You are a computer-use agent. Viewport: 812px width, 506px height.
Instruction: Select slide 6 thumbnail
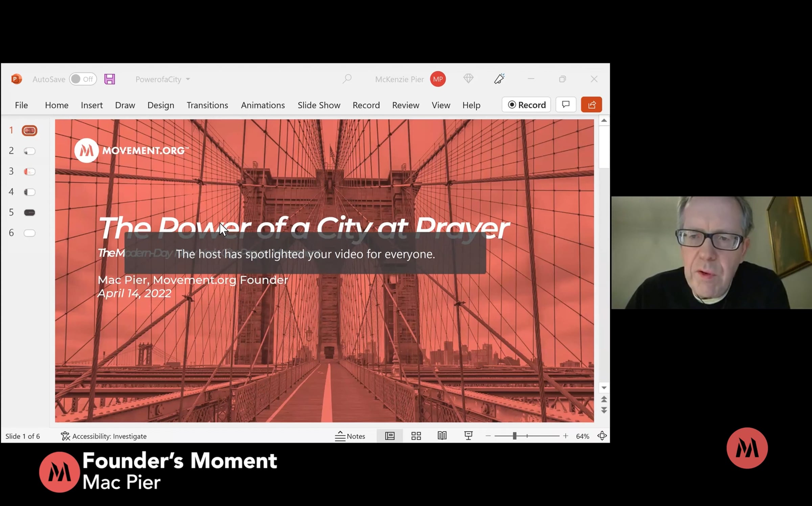coord(29,233)
